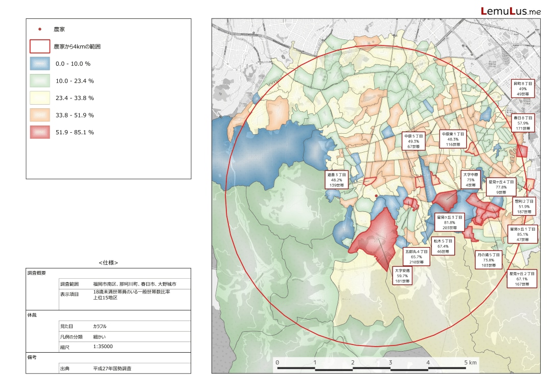Click the 調査概要 section header
Image resolution: width=555 pixels, height=392 pixels.
pyautogui.click(x=37, y=273)
